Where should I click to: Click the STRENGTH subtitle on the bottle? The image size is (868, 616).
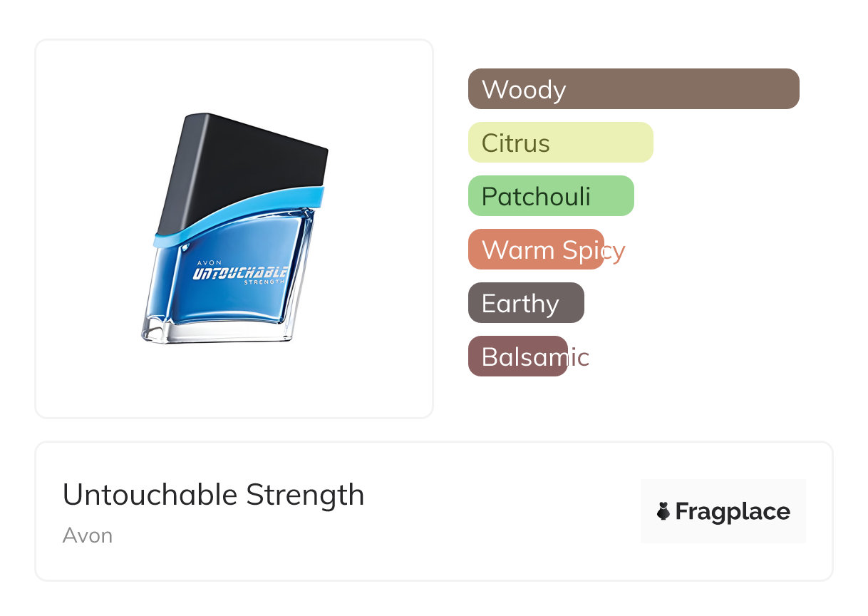[x=264, y=283]
